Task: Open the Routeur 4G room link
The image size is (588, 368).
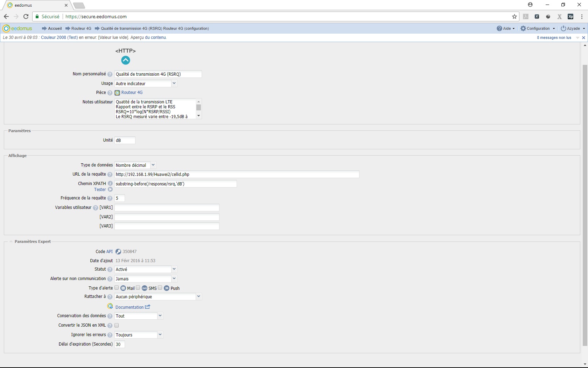Action: click(132, 93)
